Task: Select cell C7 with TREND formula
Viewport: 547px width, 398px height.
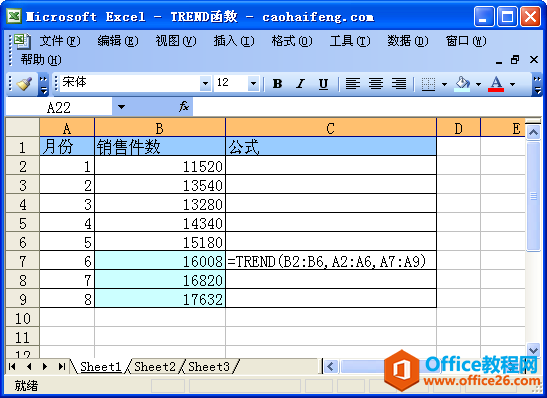Action: (x=331, y=260)
